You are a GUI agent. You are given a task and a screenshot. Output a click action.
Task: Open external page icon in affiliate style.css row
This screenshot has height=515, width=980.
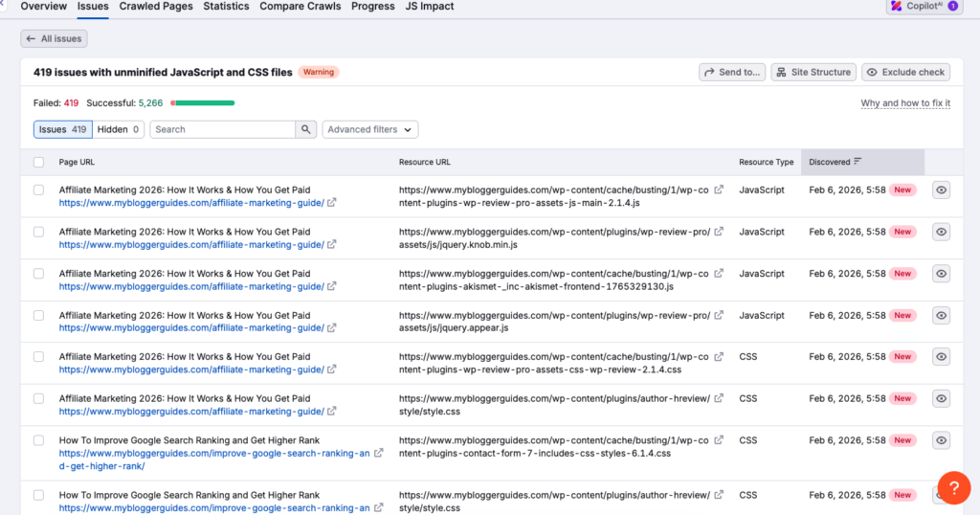click(x=332, y=412)
